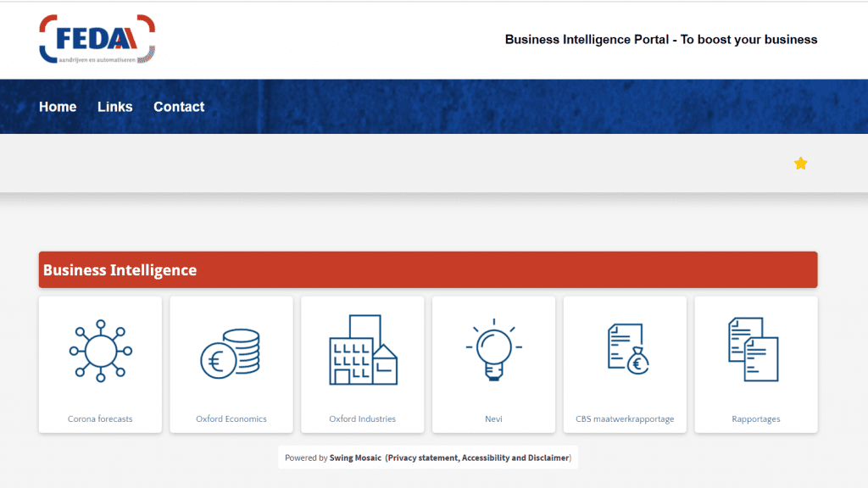
Task: Go to the Links menu item
Action: point(114,107)
